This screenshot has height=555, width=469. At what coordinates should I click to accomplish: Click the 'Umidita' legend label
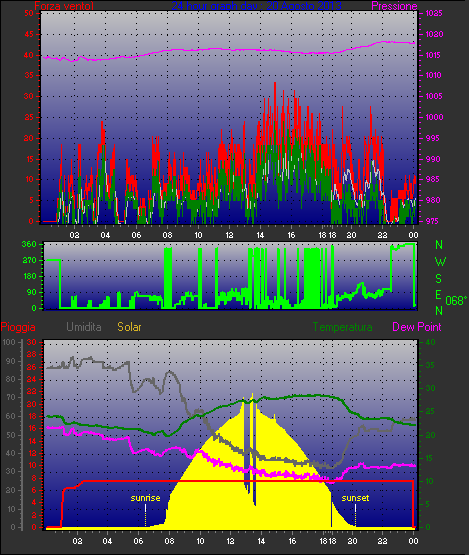tap(84, 327)
